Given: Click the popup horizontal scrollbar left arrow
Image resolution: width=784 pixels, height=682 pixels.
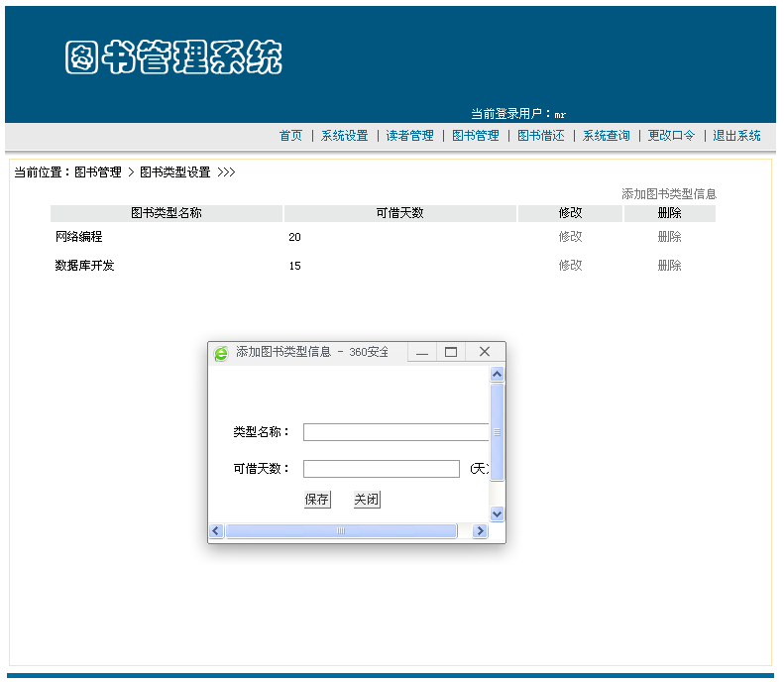Looking at the screenshot, I should [x=216, y=530].
